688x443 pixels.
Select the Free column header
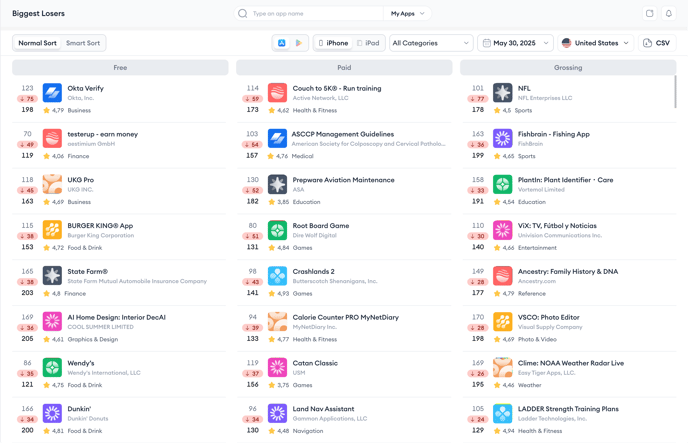point(120,68)
